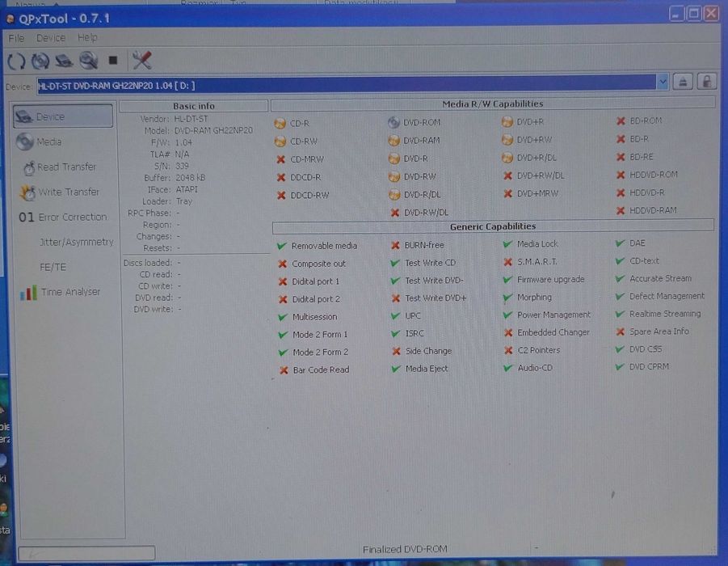Click the Firmware upgrade label
The image size is (728, 566).
[550, 279]
